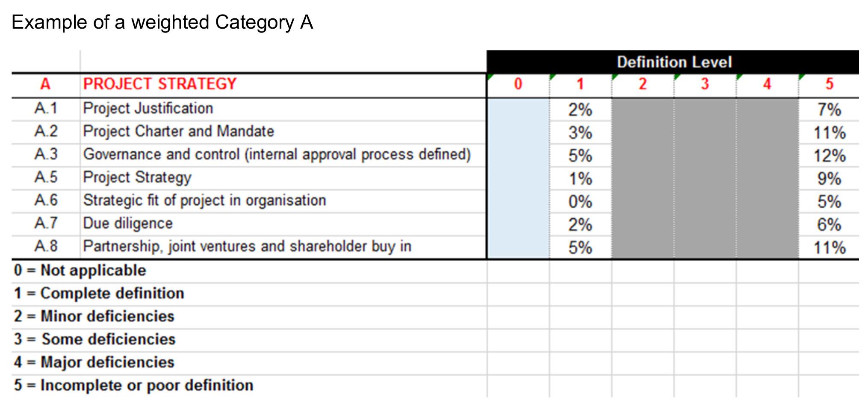Viewport: 868px width, 403px height.
Task: Select the blue level 0 cell for Project Strategy
Action: (x=518, y=179)
